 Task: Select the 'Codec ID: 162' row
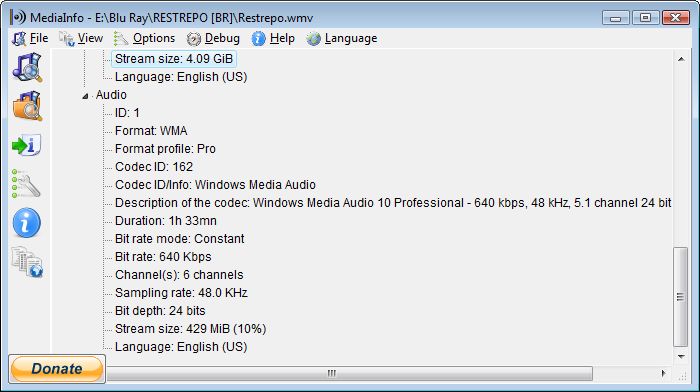[x=154, y=167]
